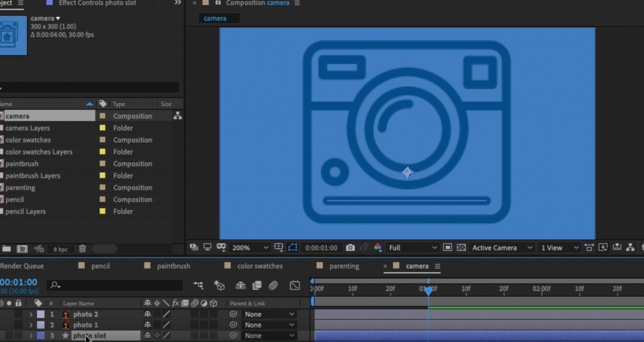Open Parent dropdown for photo slot
Screen dimensions: 644x342
(269, 336)
